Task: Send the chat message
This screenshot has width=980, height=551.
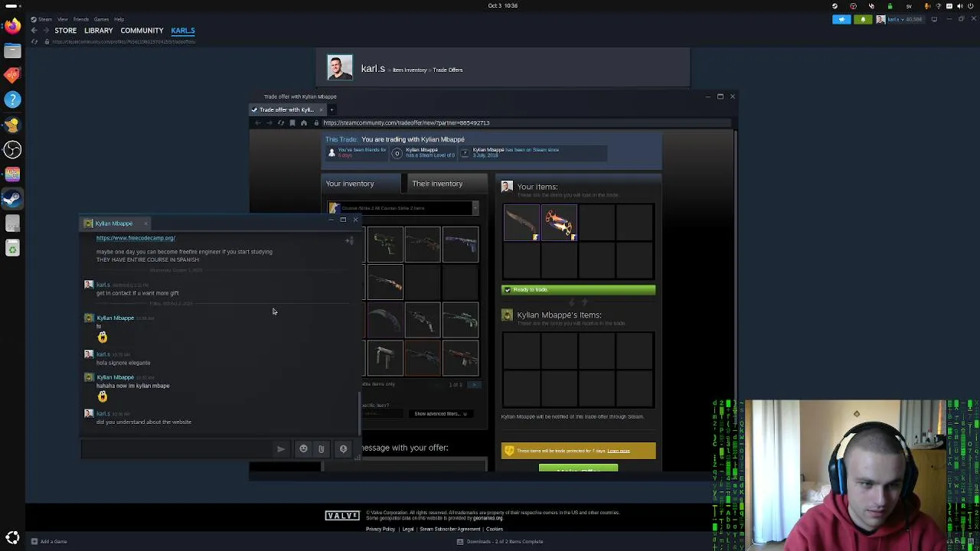Action: (x=280, y=449)
